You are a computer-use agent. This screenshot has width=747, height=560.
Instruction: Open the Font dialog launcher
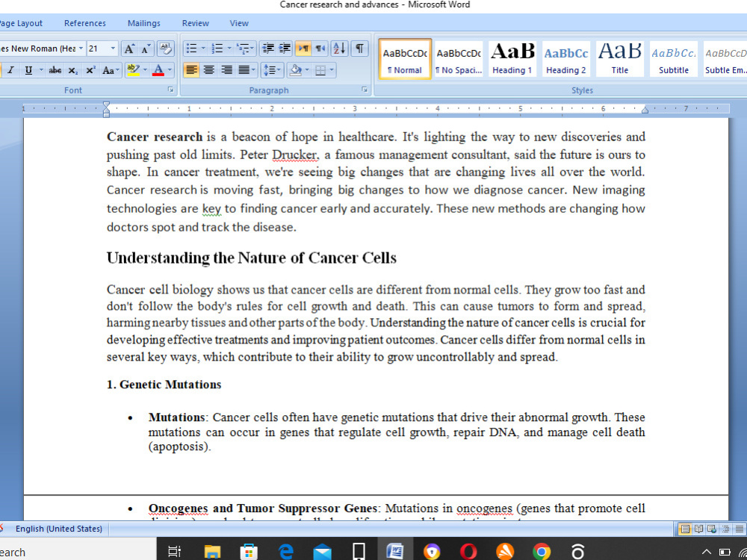pyautogui.click(x=171, y=90)
